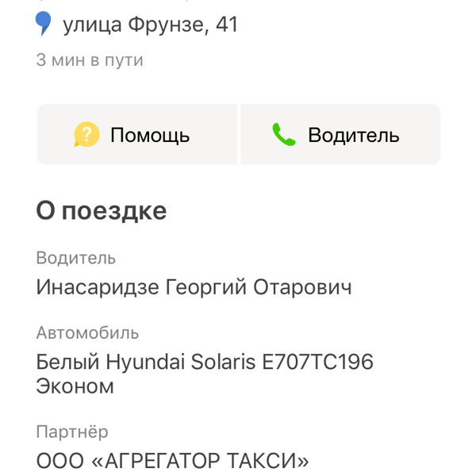
Task: Select the gray Водитель field label
Action: (76, 259)
